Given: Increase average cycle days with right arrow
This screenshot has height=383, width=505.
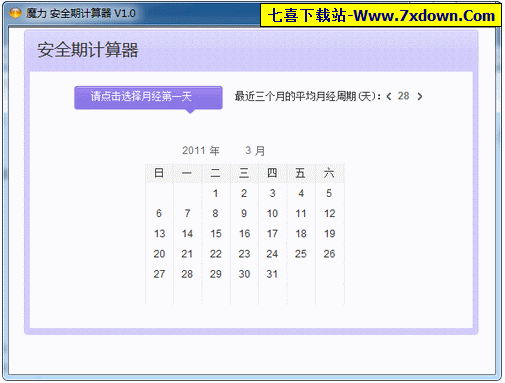Looking at the screenshot, I should (x=420, y=97).
